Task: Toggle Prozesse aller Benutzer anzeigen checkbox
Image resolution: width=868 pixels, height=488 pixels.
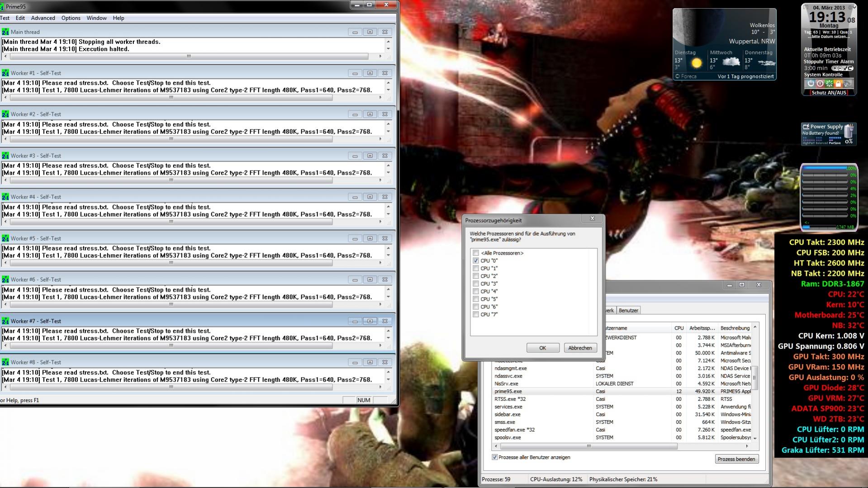Action: tap(494, 457)
